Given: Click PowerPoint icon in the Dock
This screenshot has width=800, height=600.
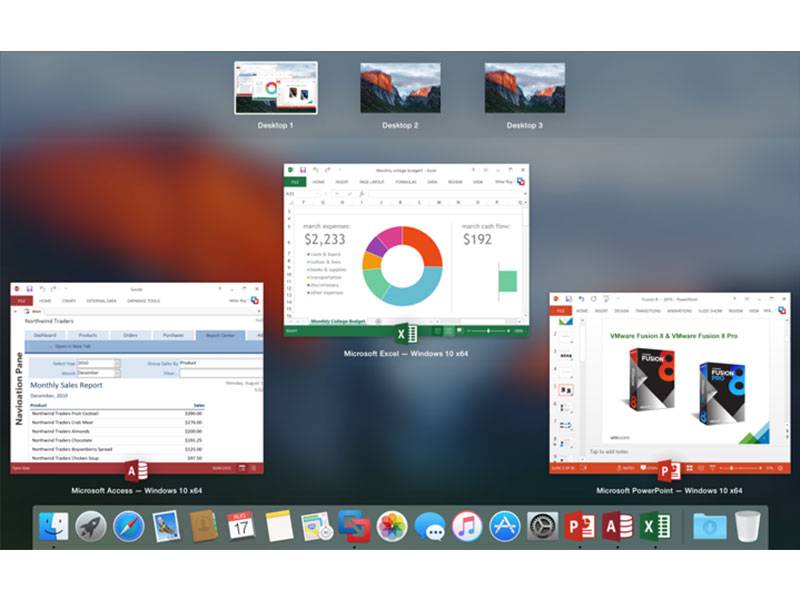Looking at the screenshot, I should [x=580, y=526].
